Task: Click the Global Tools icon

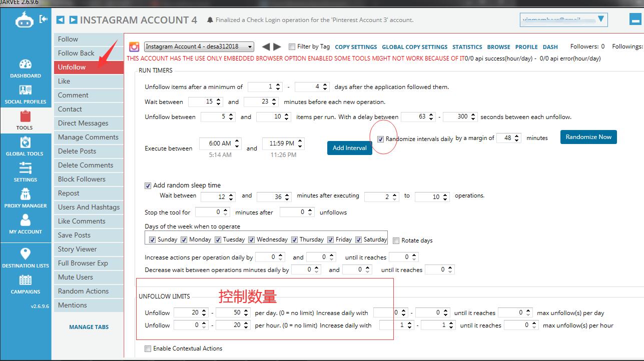Action: coord(25,143)
